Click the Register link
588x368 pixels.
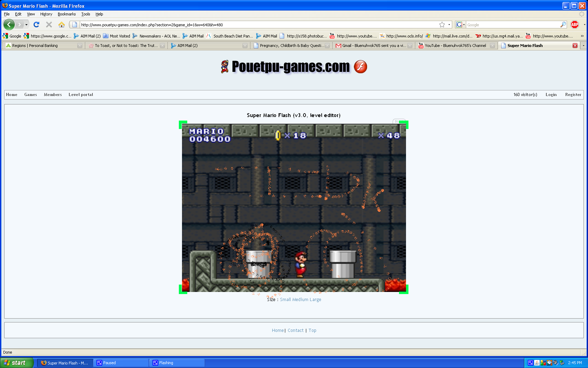tap(573, 95)
